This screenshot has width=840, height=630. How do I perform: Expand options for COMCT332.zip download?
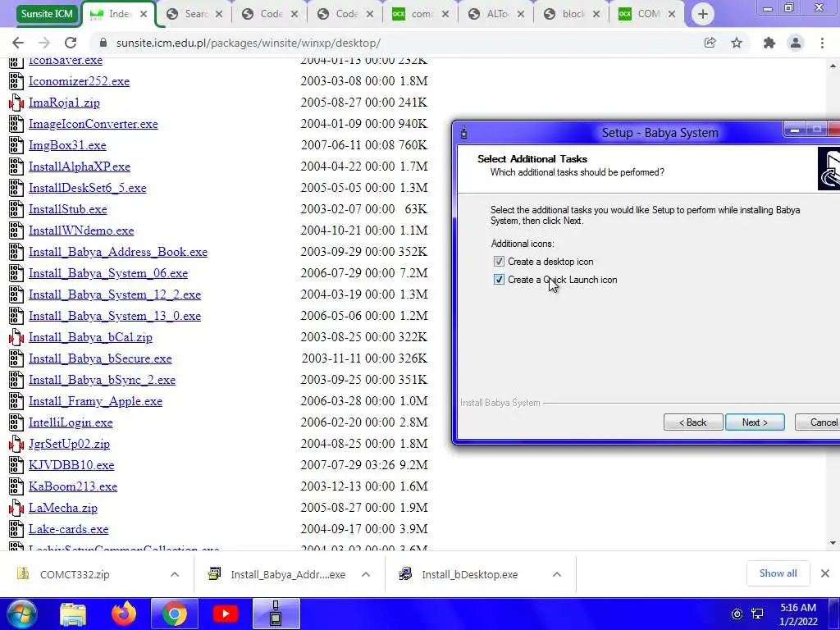click(x=175, y=574)
